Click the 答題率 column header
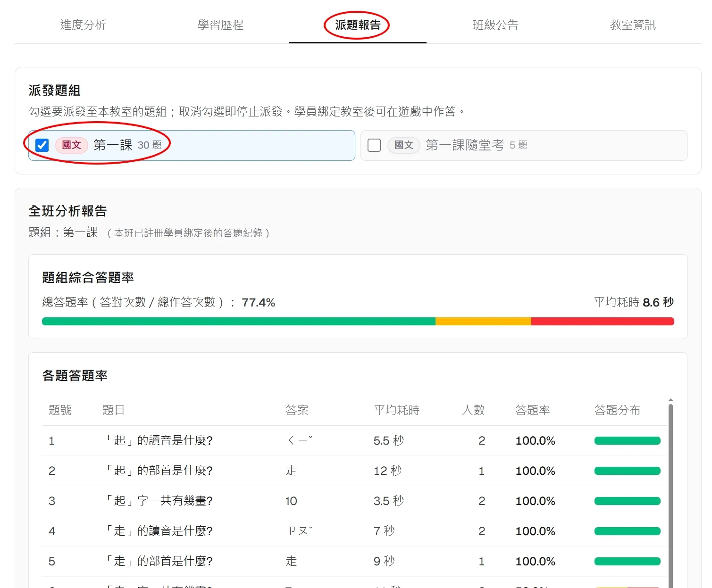This screenshot has width=712, height=588. click(x=533, y=410)
